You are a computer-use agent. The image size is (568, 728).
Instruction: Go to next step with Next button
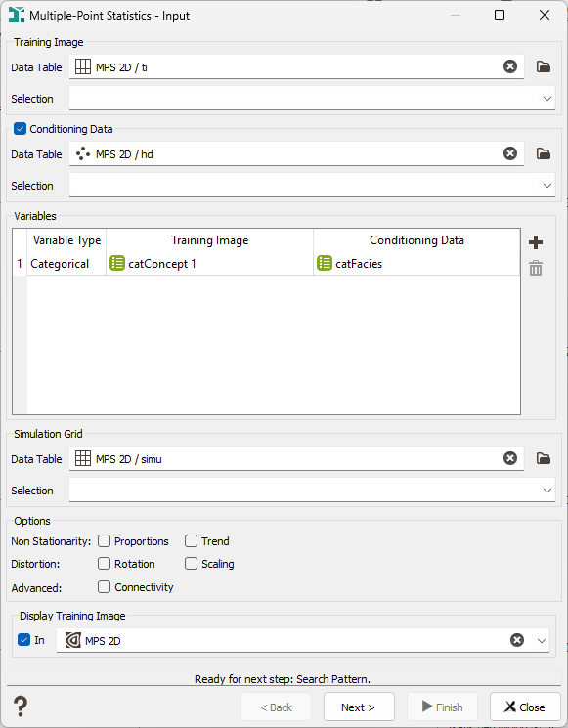[359, 707]
